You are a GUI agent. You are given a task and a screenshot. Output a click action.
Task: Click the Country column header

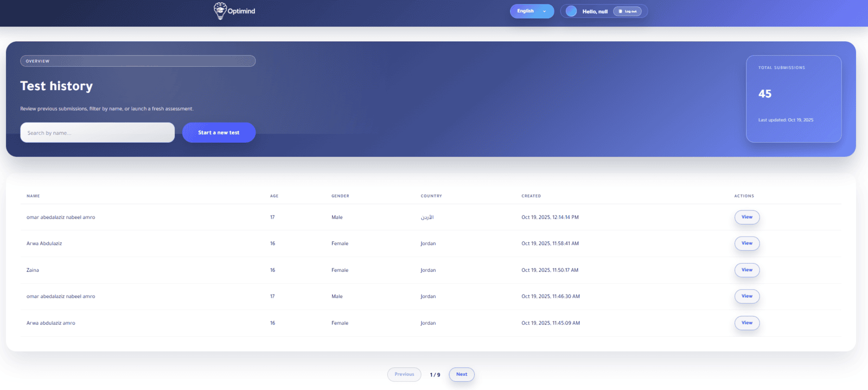[x=431, y=196]
